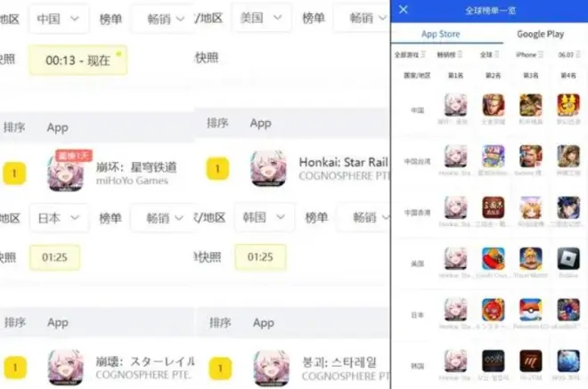588x389 pixels.
Task: Open the Candy Crush icon in the 美国 row
Action: (494, 258)
